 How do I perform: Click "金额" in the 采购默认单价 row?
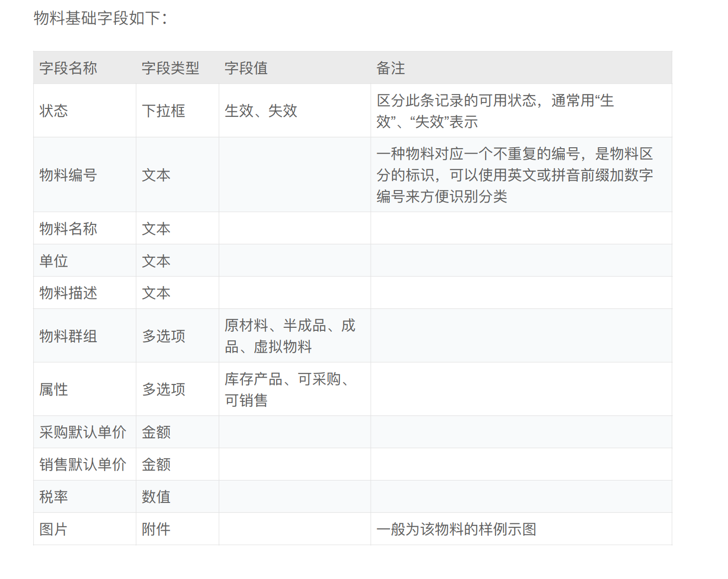coord(156,432)
